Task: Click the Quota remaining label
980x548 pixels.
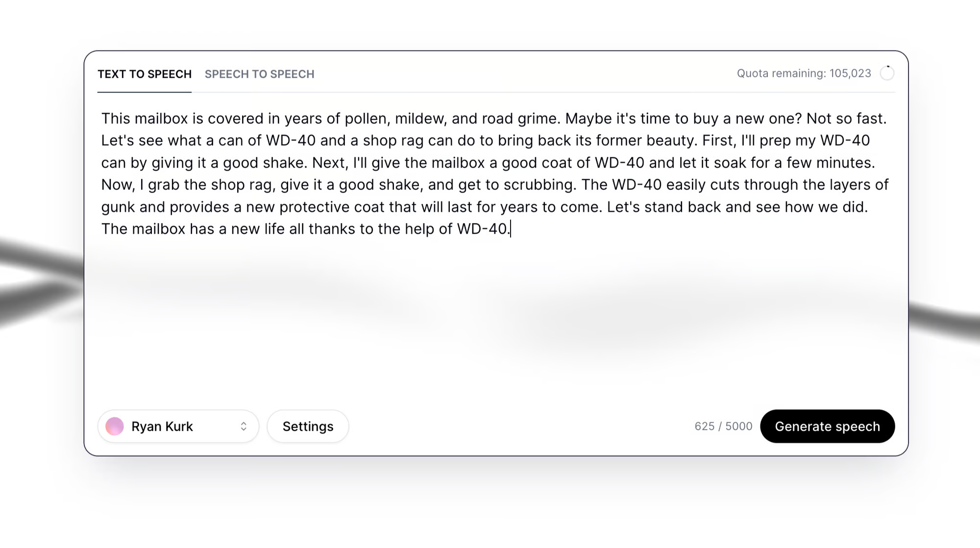Action: pyautogui.click(x=804, y=74)
